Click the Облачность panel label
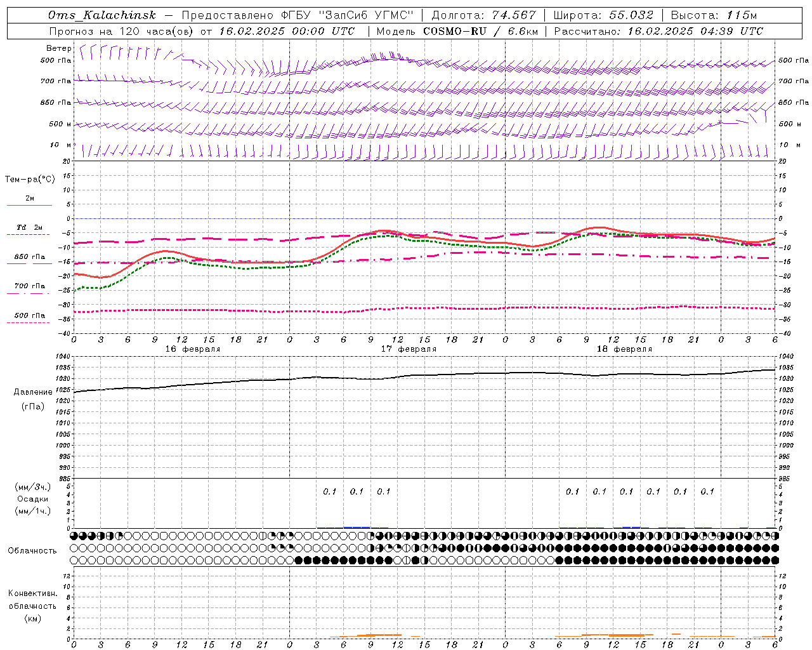The height and width of the screenshot is (650, 812). 32,551
